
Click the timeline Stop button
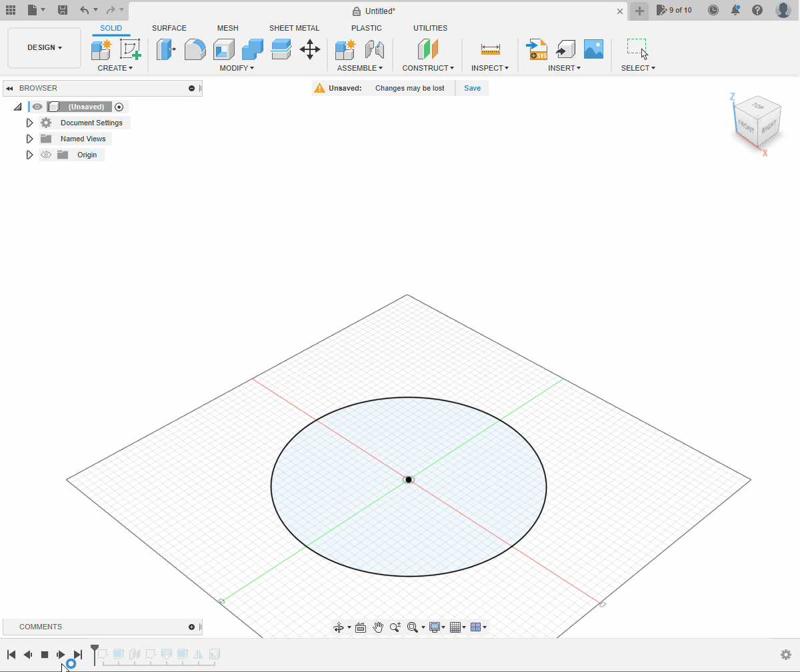pos(45,655)
